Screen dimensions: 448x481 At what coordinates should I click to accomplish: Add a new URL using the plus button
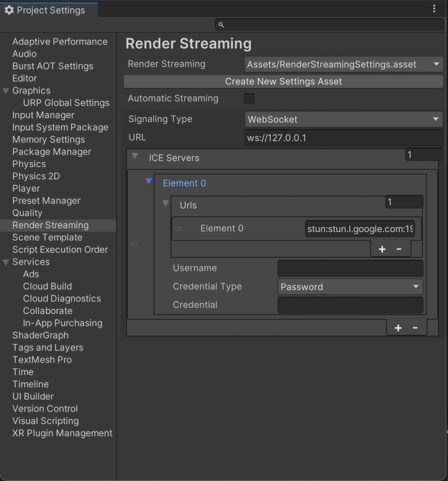(x=382, y=249)
